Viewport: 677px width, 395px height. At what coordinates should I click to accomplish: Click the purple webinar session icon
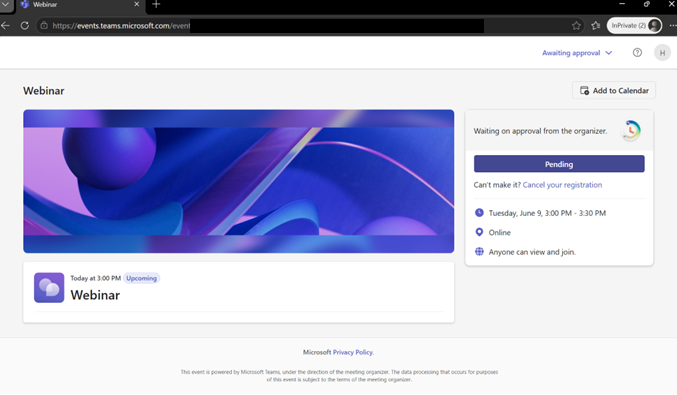[49, 288]
